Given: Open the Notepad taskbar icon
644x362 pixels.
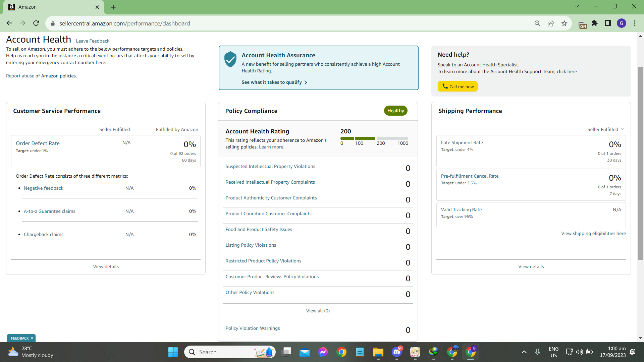Looking at the screenshot, I should point(360,352).
